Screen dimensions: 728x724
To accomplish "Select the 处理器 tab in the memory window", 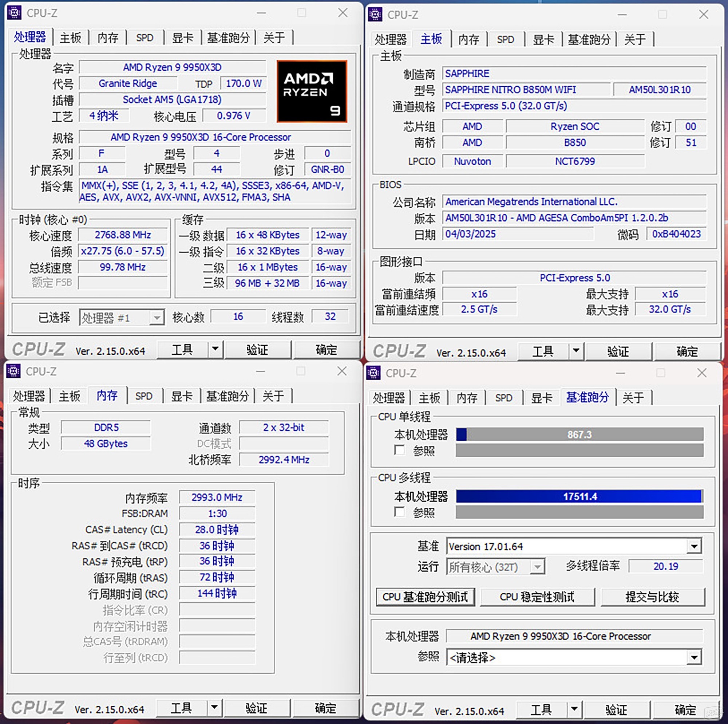I will tap(29, 396).
